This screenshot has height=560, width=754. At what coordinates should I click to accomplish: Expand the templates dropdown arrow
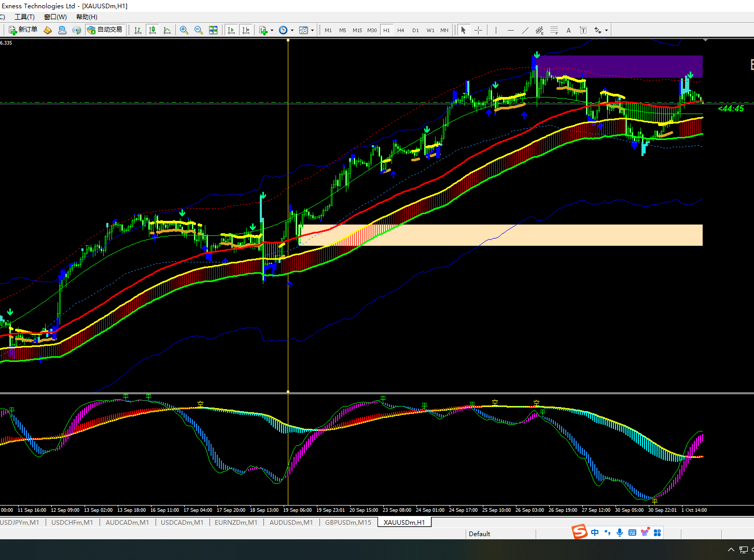pyautogui.click(x=312, y=30)
